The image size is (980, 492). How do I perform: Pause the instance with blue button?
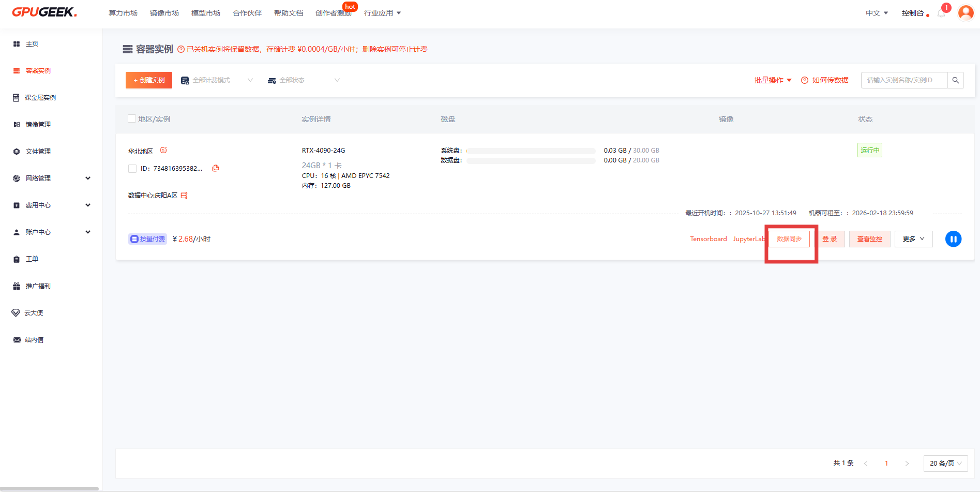click(x=953, y=239)
